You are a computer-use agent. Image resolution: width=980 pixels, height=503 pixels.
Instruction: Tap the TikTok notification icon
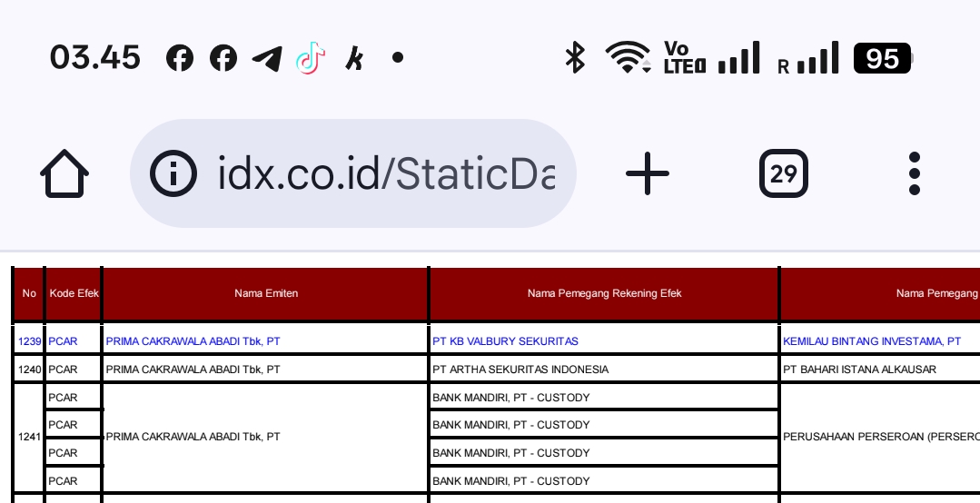pos(311,58)
